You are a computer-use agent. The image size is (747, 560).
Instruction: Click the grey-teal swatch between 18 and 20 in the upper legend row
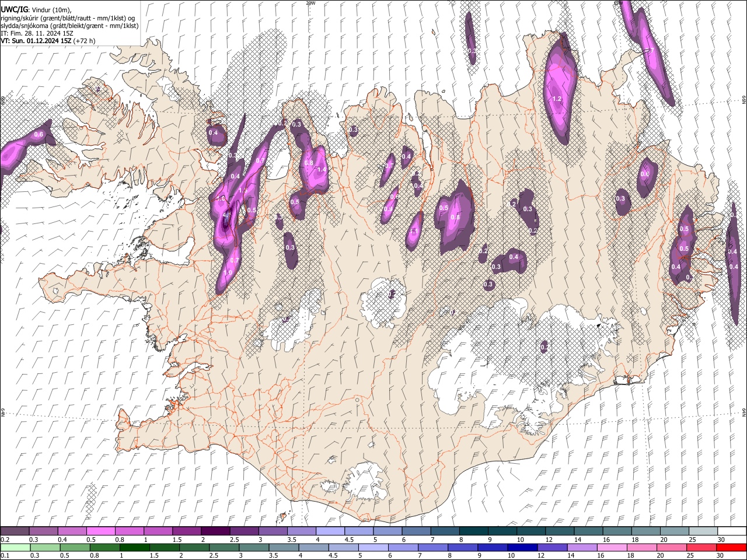point(645,531)
